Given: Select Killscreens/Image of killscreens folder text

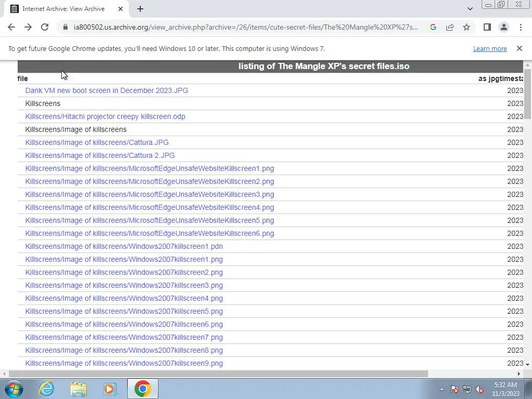Looking at the screenshot, I should 76,129.
